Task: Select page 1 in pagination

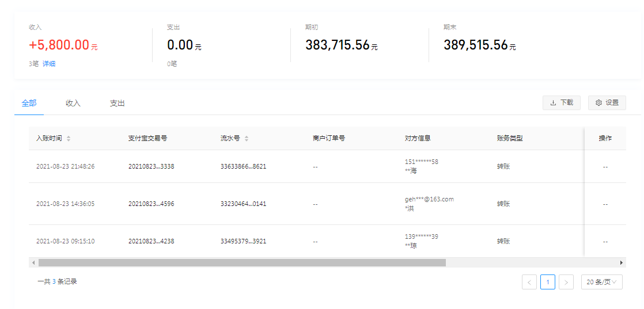Action: point(548,282)
